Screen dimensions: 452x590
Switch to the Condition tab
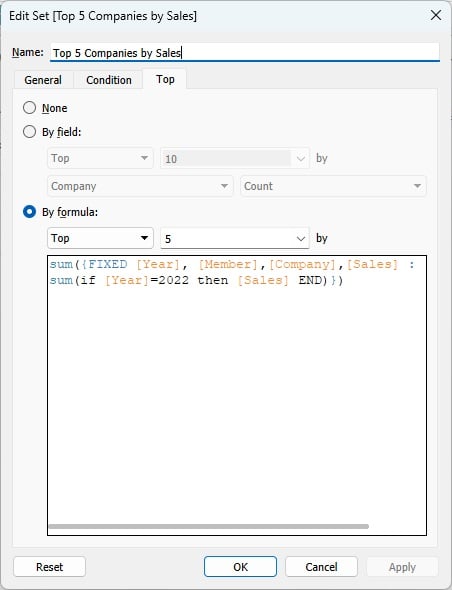(x=109, y=80)
